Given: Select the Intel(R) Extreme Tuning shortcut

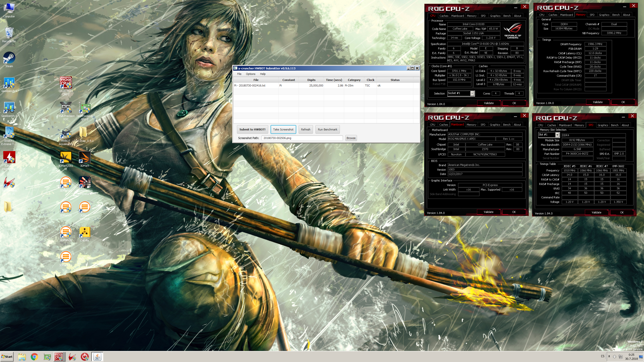Looking at the screenshot, I should (9, 136).
